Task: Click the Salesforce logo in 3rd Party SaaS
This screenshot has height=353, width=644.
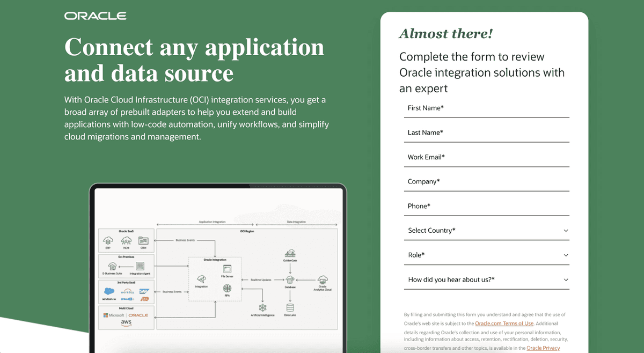Action: (109, 291)
